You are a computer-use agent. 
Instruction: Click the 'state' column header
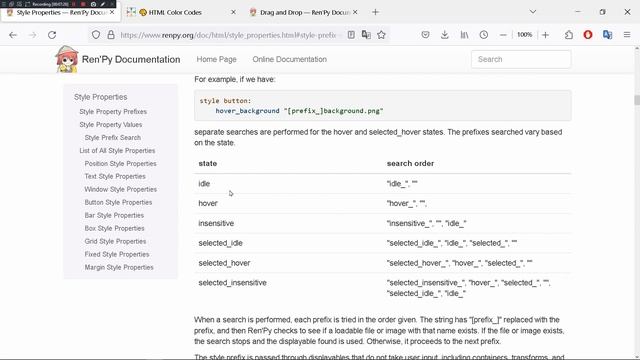(x=208, y=163)
